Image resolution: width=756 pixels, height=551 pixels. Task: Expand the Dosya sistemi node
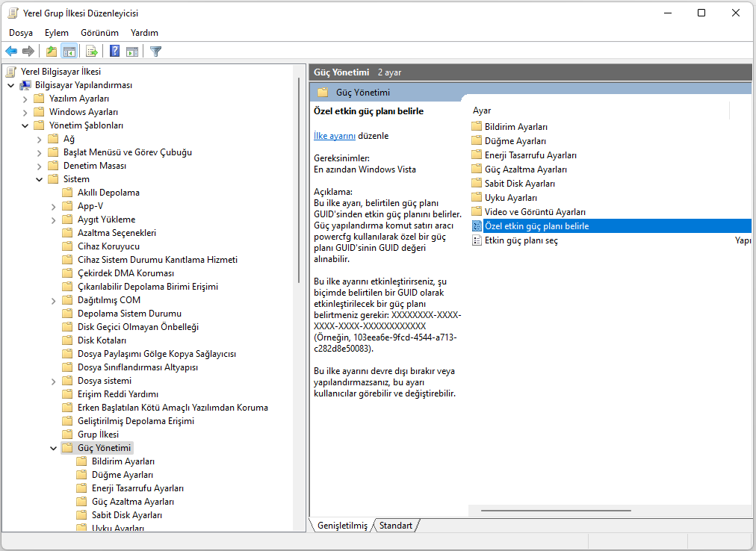point(54,382)
